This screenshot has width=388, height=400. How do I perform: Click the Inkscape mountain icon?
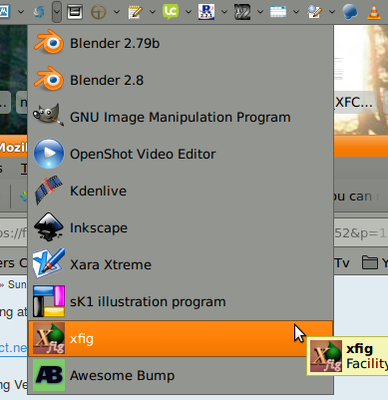click(x=49, y=227)
